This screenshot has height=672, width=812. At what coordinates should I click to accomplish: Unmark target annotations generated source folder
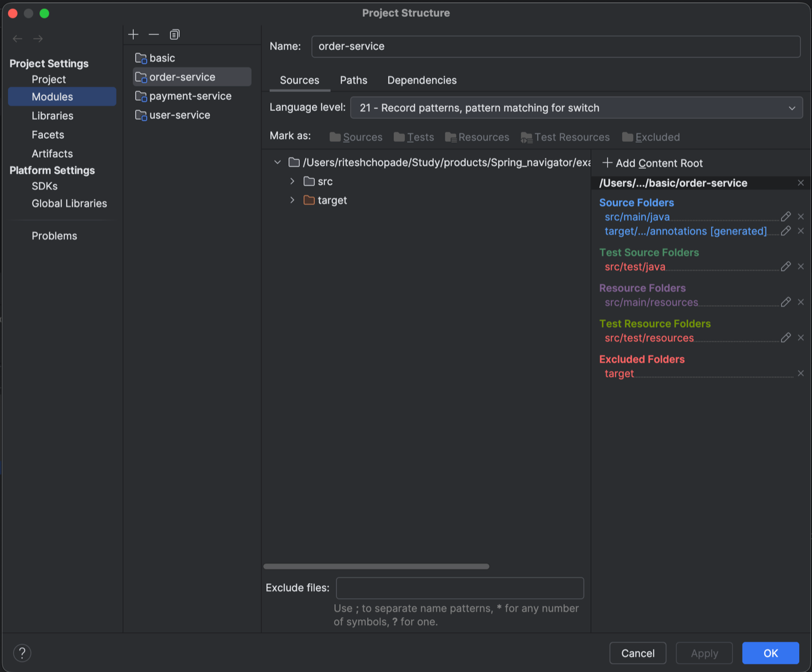tap(801, 231)
